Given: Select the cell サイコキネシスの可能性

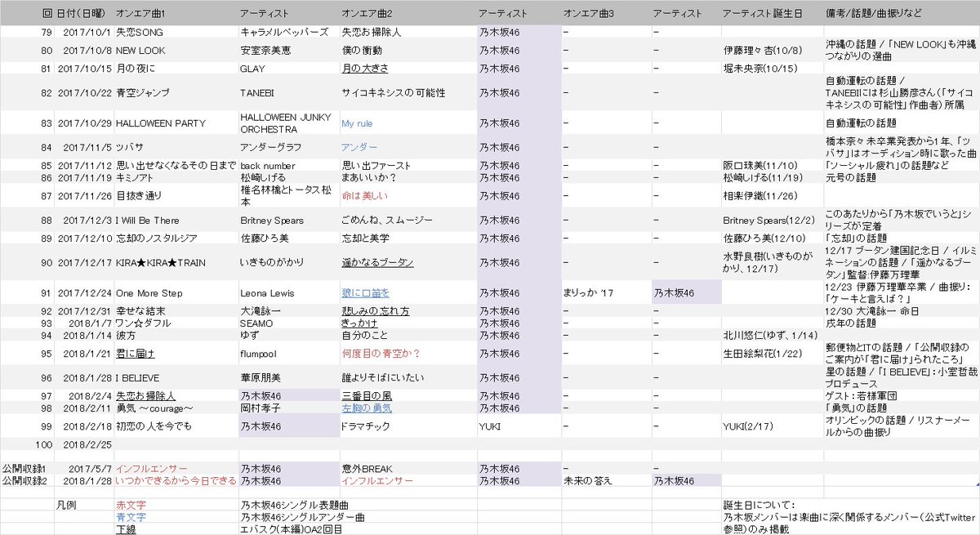Looking at the screenshot, I should pos(393,93).
